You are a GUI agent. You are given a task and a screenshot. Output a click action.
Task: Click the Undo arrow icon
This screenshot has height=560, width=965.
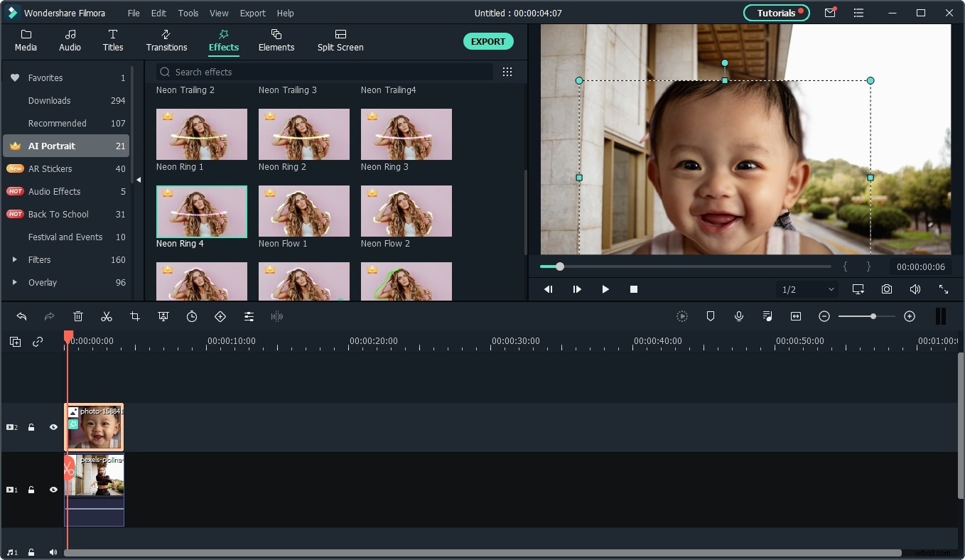coord(21,316)
